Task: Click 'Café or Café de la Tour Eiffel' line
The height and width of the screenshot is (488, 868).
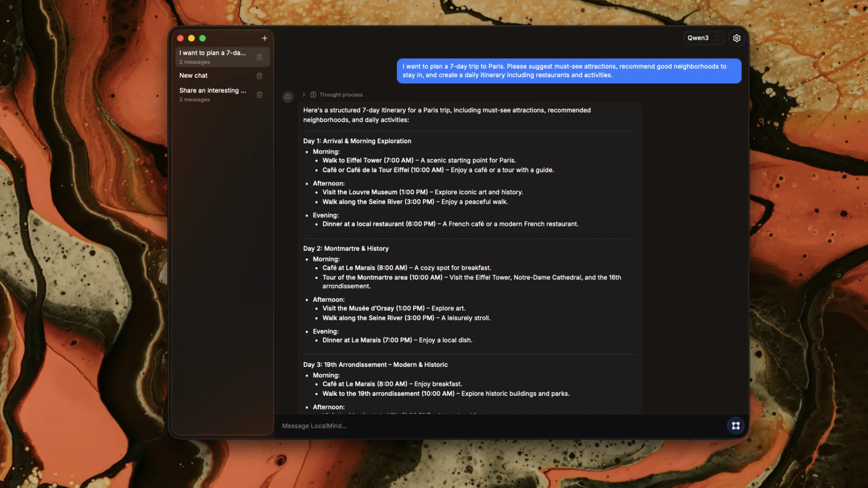Action: click(x=438, y=170)
